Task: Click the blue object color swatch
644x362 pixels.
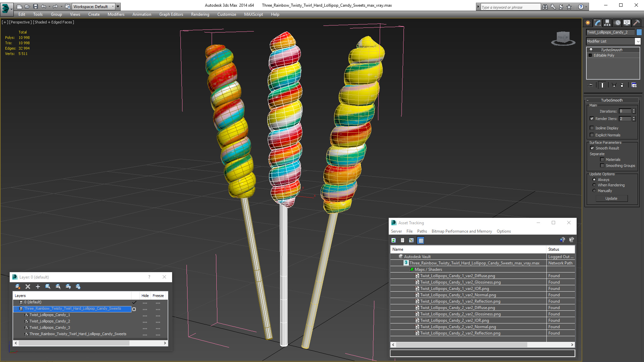Action: tap(639, 32)
